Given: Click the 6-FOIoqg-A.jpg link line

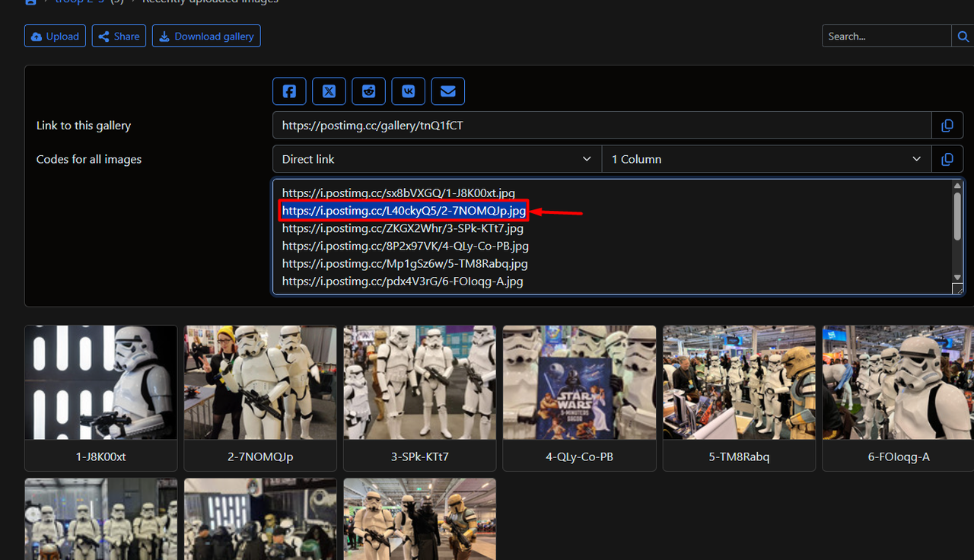Looking at the screenshot, I should [x=403, y=281].
